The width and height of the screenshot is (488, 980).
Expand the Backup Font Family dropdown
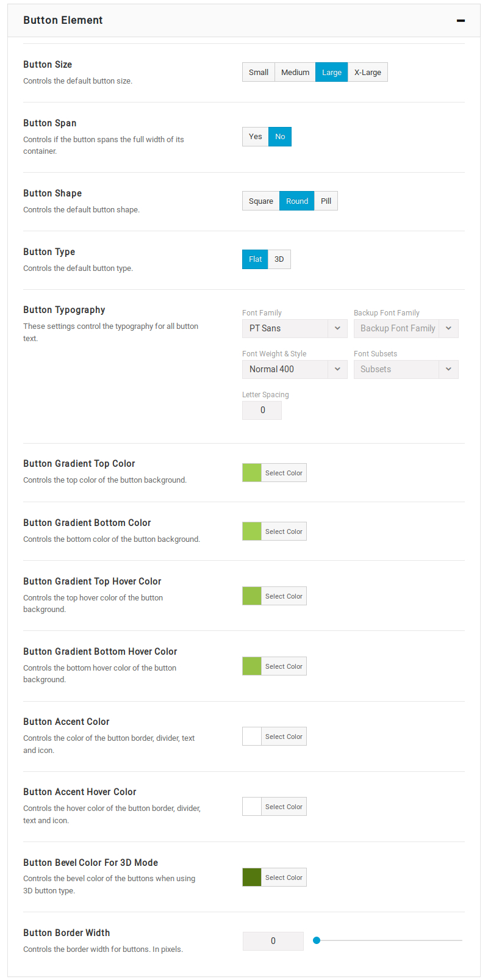click(406, 328)
